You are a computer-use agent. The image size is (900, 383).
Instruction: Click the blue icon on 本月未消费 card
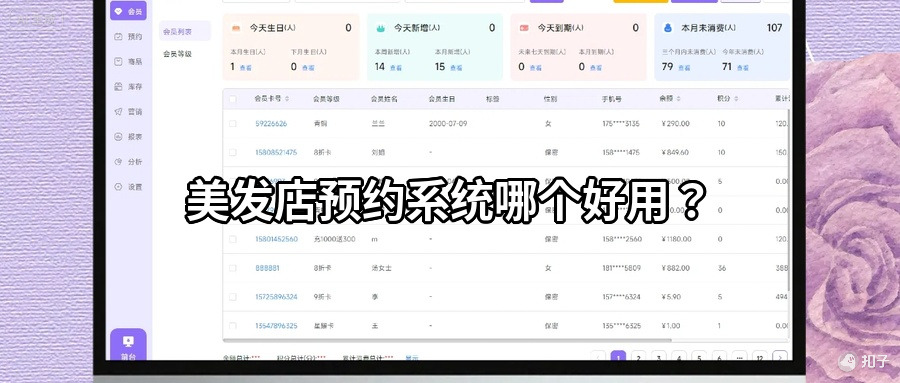coord(668,28)
